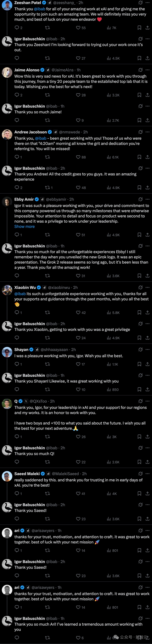Viewport: 152px width, 644px height.
Task: Reply to Jaime Alonso's tweet
Action: (x=17, y=95)
